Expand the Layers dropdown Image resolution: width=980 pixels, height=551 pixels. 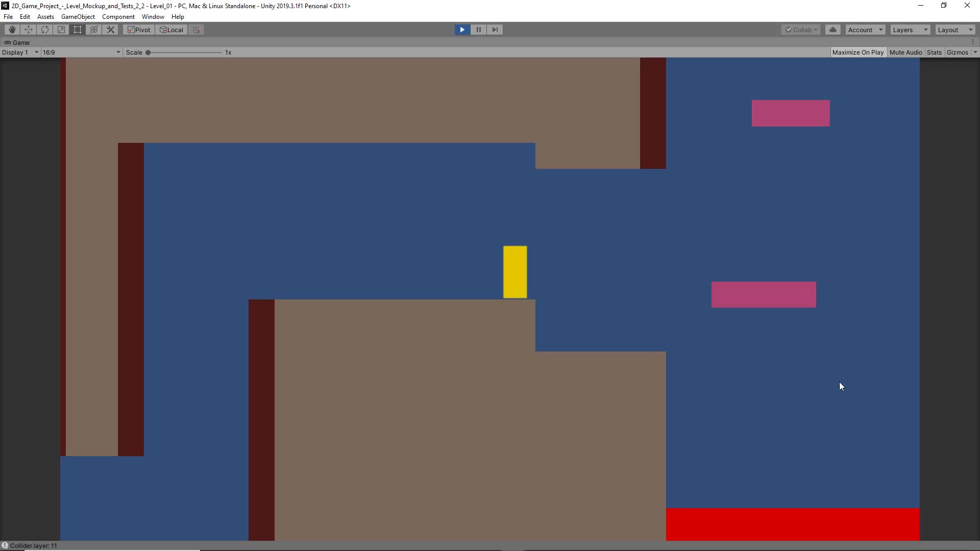pos(910,30)
